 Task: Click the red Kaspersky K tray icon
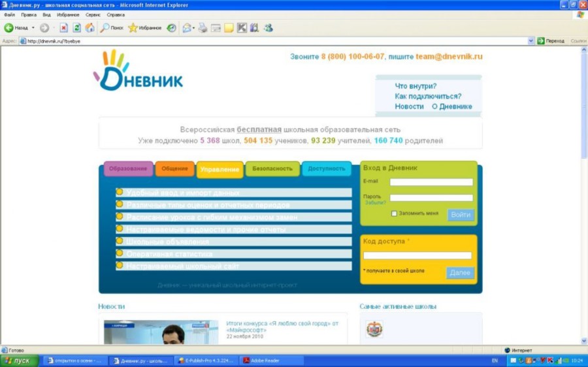tap(550, 360)
